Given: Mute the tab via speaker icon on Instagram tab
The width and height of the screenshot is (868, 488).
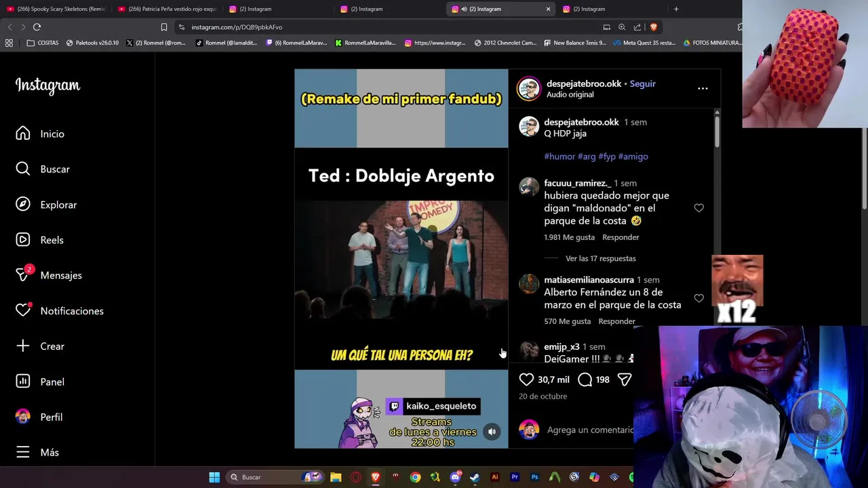Looking at the screenshot, I should tap(463, 9).
